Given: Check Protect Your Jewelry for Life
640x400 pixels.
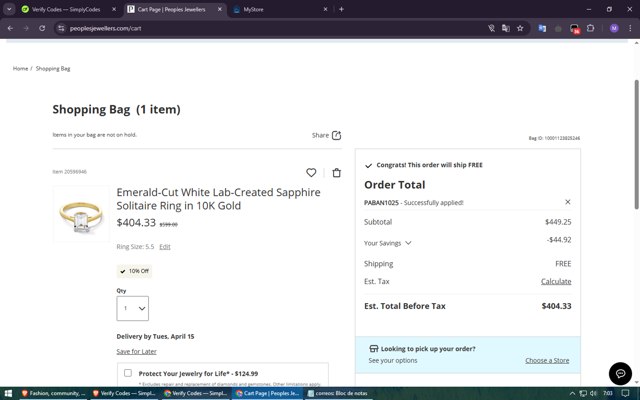Looking at the screenshot, I should pos(128,373).
